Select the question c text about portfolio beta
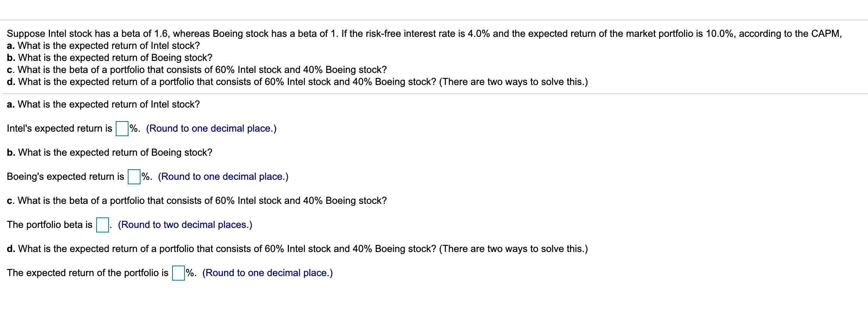Screen dimensions: 868x331 click(x=197, y=200)
